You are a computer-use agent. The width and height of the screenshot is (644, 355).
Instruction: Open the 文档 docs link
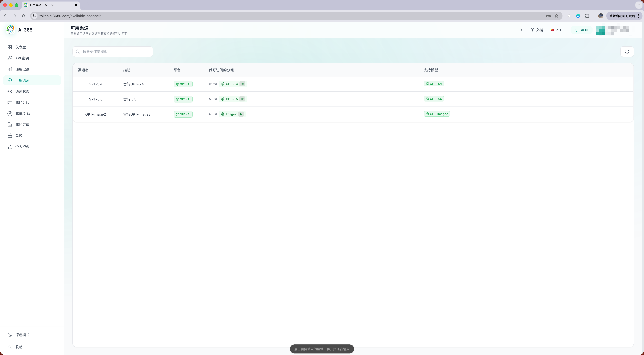[536, 30]
